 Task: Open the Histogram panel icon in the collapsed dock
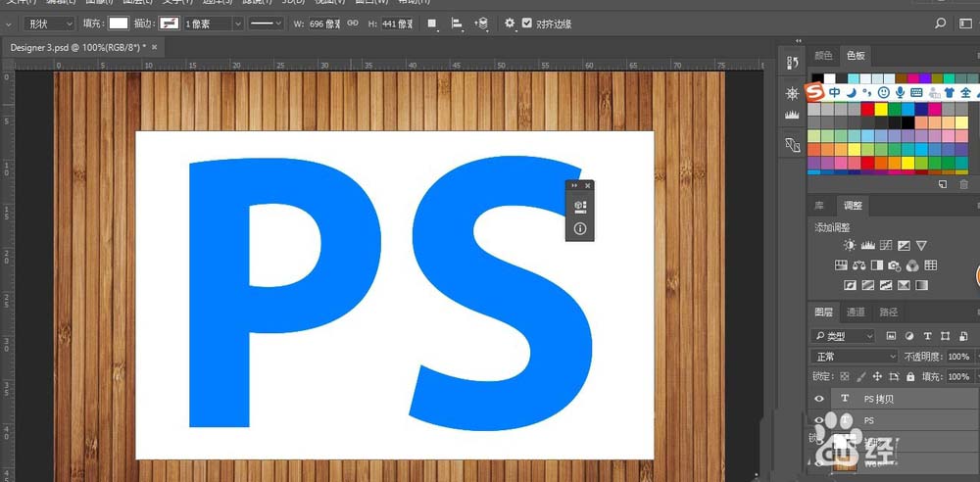[x=793, y=115]
